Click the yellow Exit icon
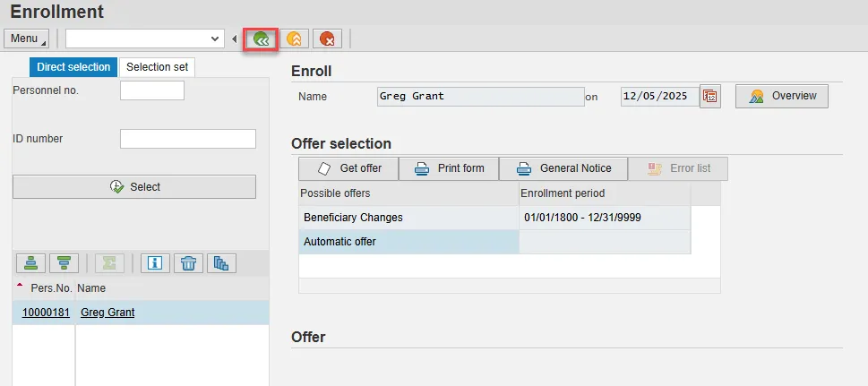Viewport: 868px width, 386px height. [x=294, y=39]
